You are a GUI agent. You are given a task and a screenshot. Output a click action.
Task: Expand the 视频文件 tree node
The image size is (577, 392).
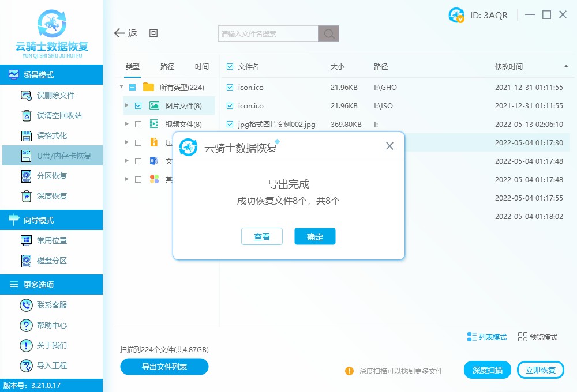[126, 123]
